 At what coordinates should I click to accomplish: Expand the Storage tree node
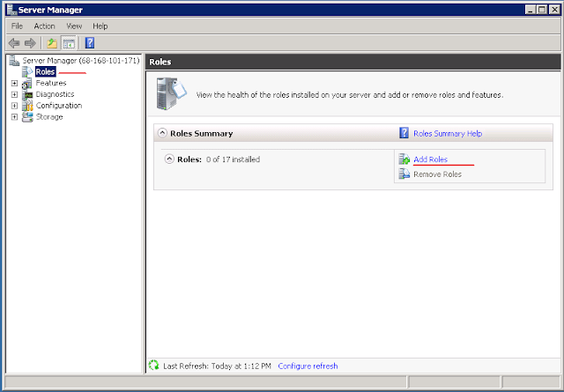14,117
